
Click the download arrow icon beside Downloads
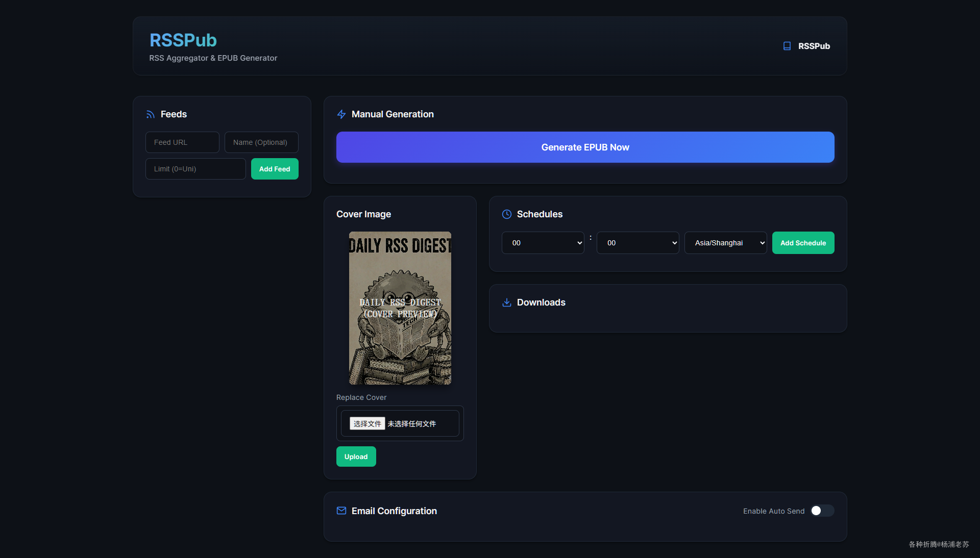pos(506,302)
